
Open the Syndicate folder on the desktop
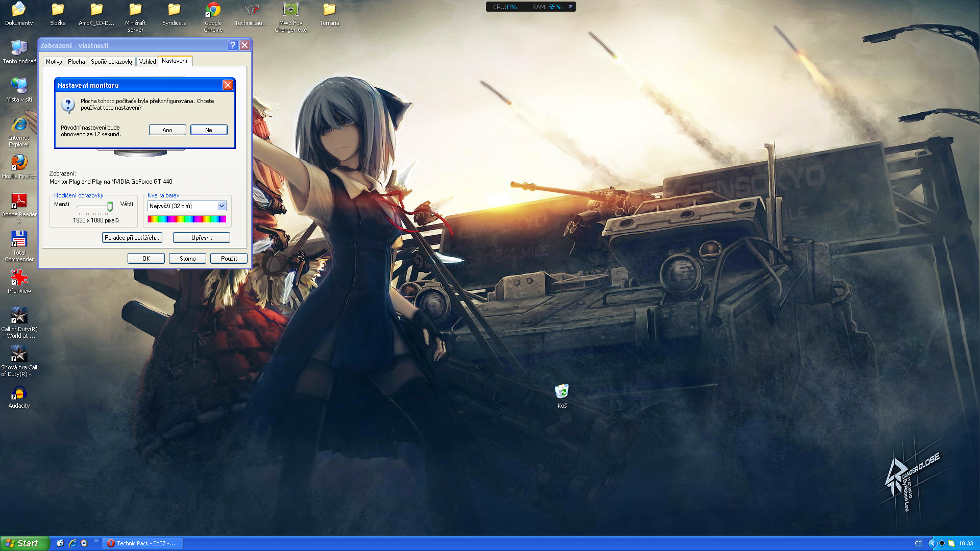pyautogui.click(x=174, y=10)
